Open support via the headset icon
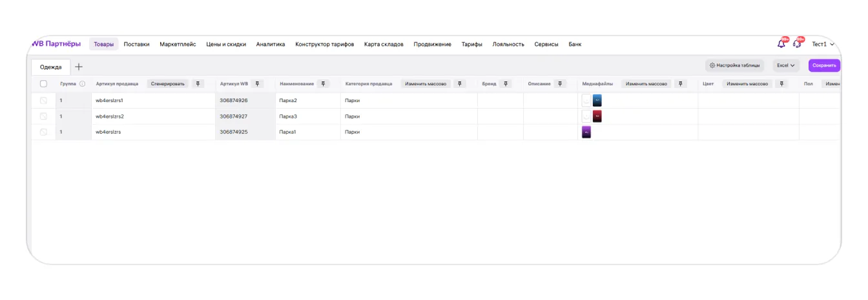Screen dimensions: 868x300 pyautogui.click(x=797, y=44)
